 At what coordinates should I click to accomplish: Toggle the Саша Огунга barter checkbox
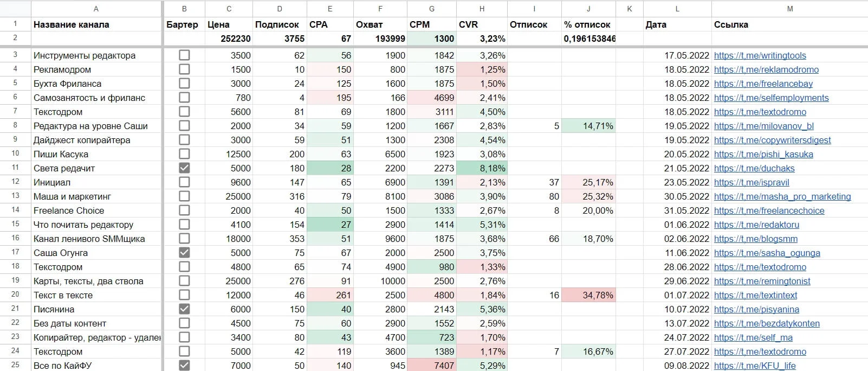coord(184,253)
